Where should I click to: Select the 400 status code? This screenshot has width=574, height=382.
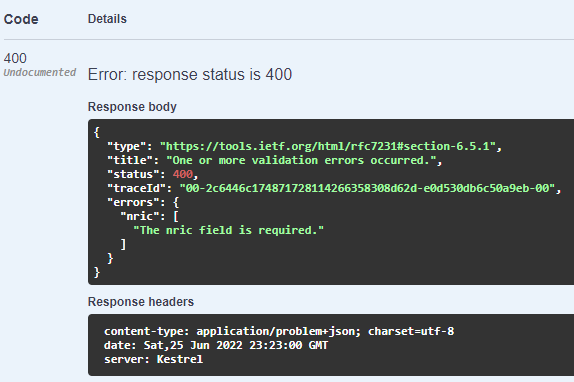(x=15, y=58)
